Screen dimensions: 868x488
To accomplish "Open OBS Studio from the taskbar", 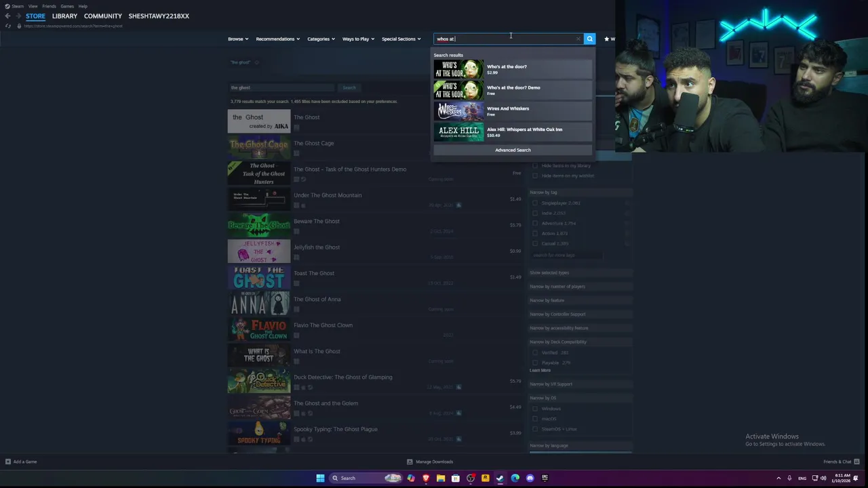I will point(471,478).
